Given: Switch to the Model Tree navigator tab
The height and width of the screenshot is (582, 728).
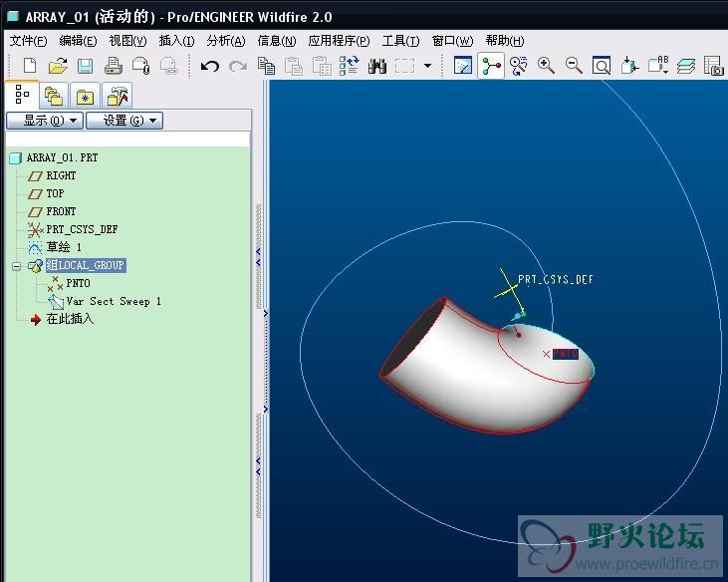Looking at the screenshot, I should (x=21, y=95).
